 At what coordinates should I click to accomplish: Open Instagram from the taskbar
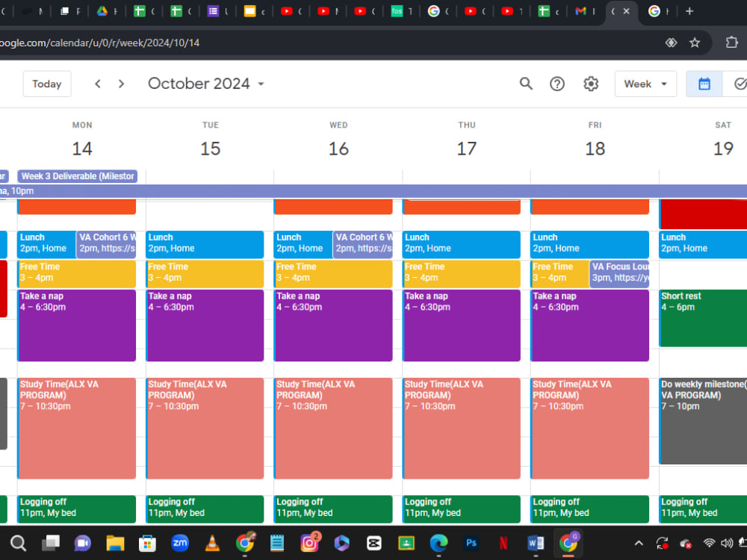point(309,543)
